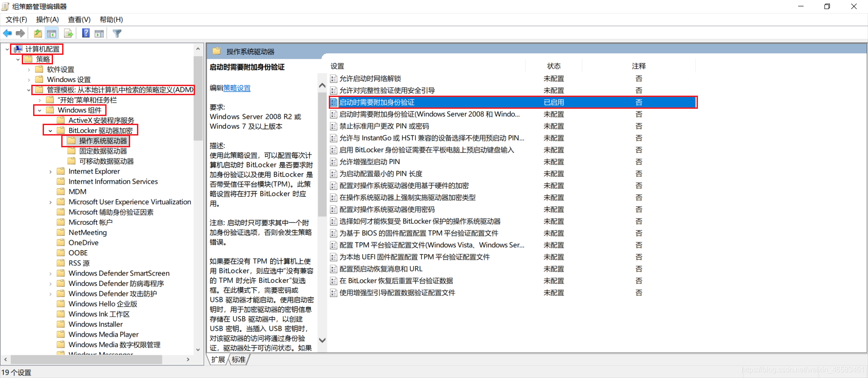Collapse the 策略 tree node
The image size is (868, 378).
click(x=18, y=59)
